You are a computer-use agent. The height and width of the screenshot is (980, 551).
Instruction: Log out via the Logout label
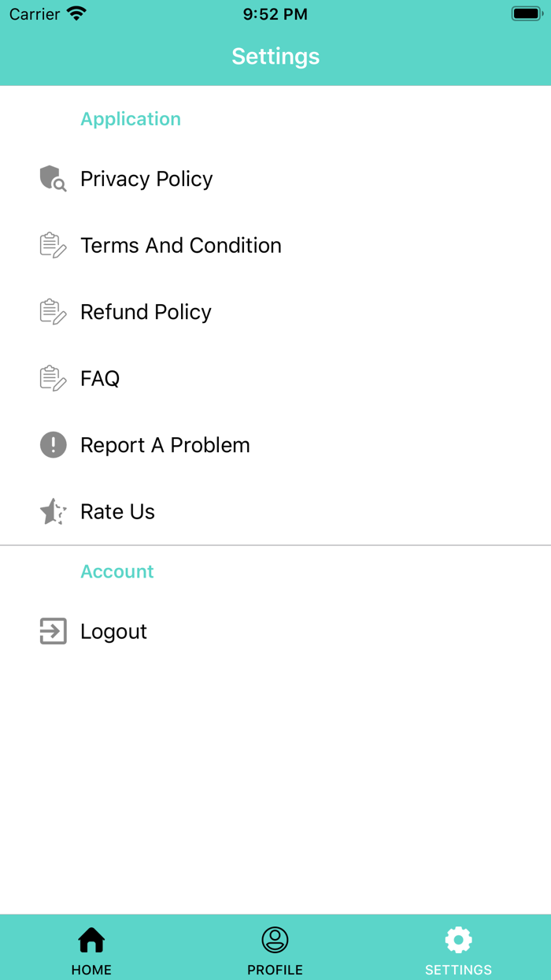pyautogui.click(x=113, y=631)
